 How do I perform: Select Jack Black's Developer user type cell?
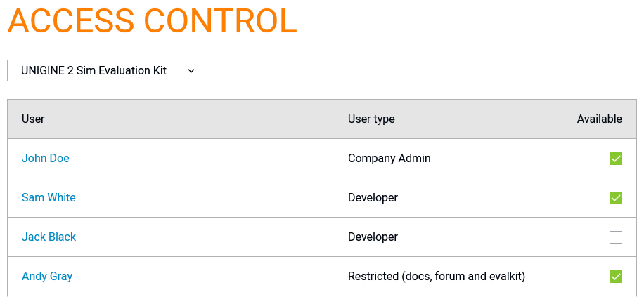373,237
